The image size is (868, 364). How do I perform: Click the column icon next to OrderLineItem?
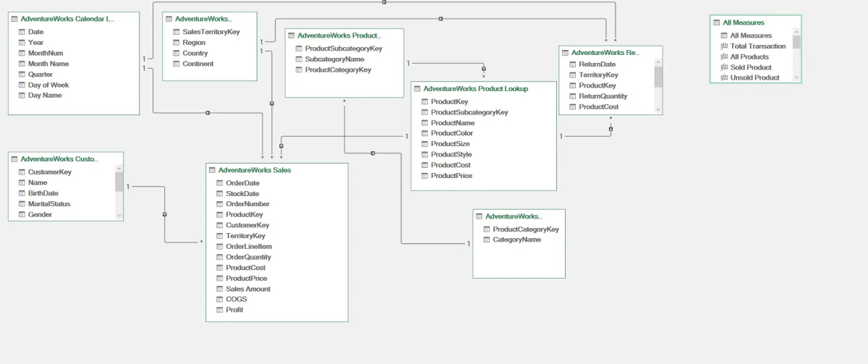coord(219,246)
